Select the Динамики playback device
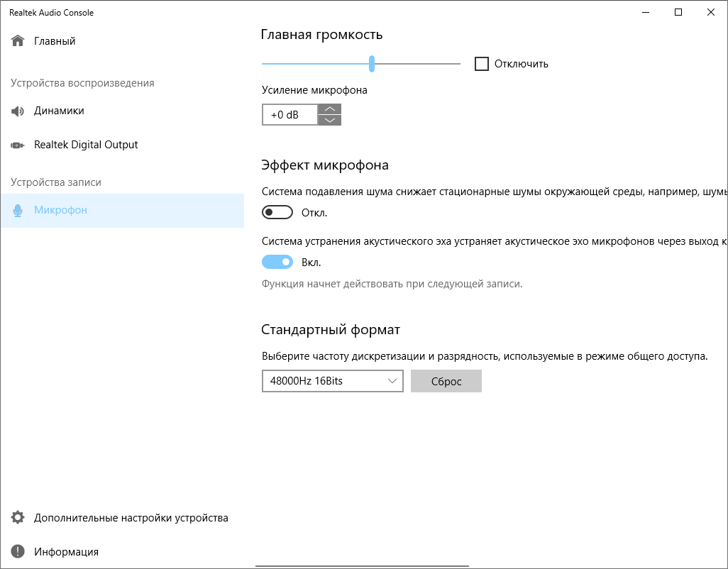Image resolution: width=728 pixels, height=569 pixels. tap(60, 111)
